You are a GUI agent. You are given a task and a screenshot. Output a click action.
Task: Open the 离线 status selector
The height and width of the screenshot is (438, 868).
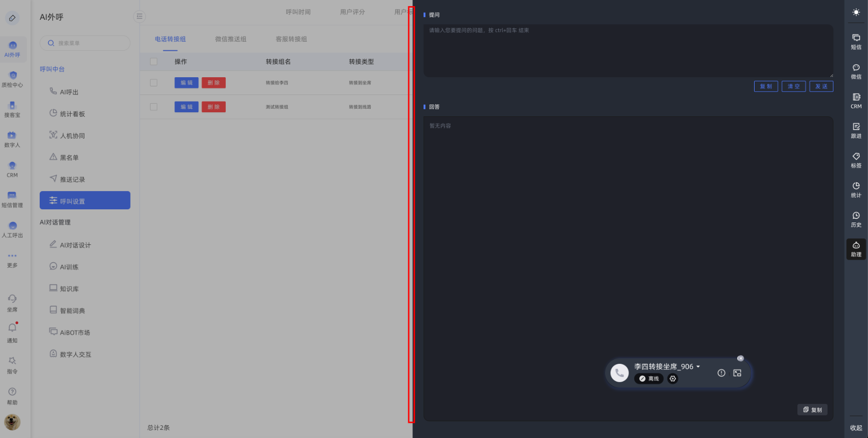tap(649, 379)
